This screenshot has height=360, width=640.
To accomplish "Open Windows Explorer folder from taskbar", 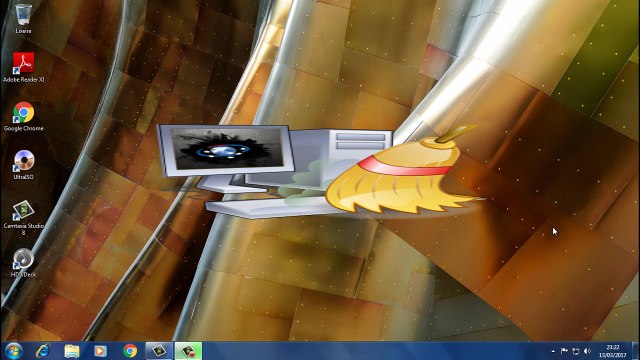I will (71, 351).
